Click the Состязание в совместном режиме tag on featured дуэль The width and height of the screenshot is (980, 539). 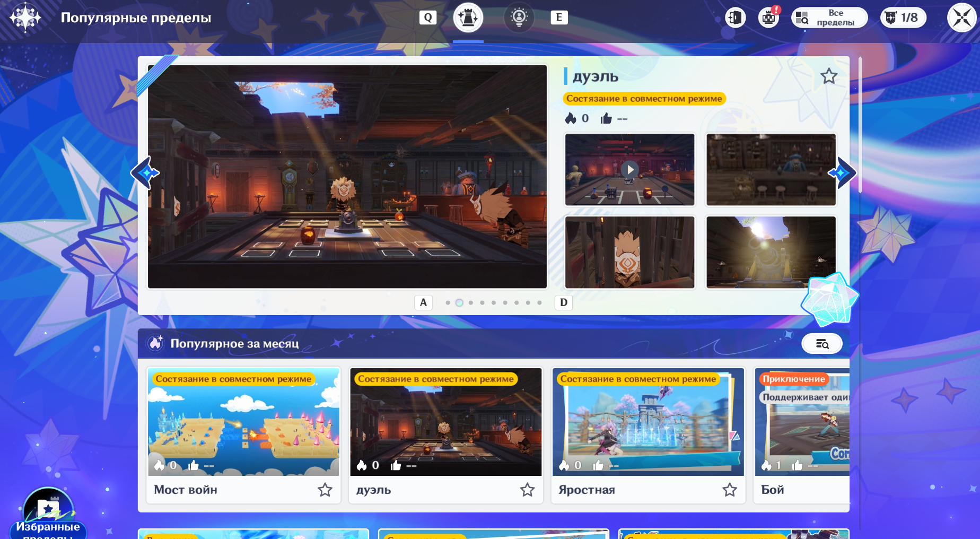point(644,99)
